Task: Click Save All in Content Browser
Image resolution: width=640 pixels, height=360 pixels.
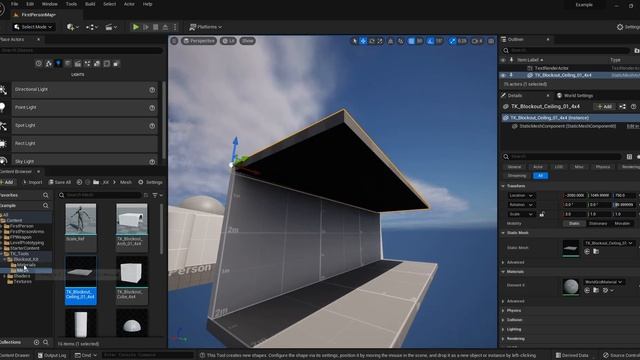Action: [x=60, y=182]
